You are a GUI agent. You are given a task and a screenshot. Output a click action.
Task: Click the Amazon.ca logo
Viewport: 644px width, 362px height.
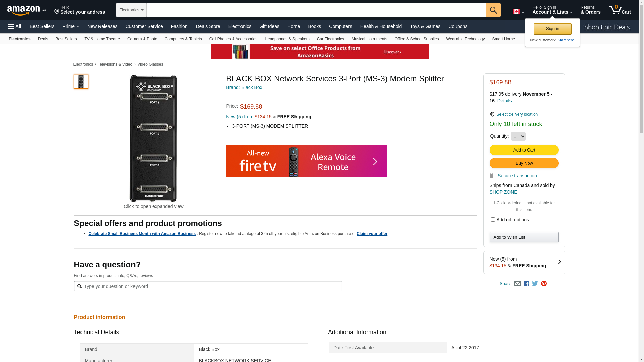[x=27, y=10]
